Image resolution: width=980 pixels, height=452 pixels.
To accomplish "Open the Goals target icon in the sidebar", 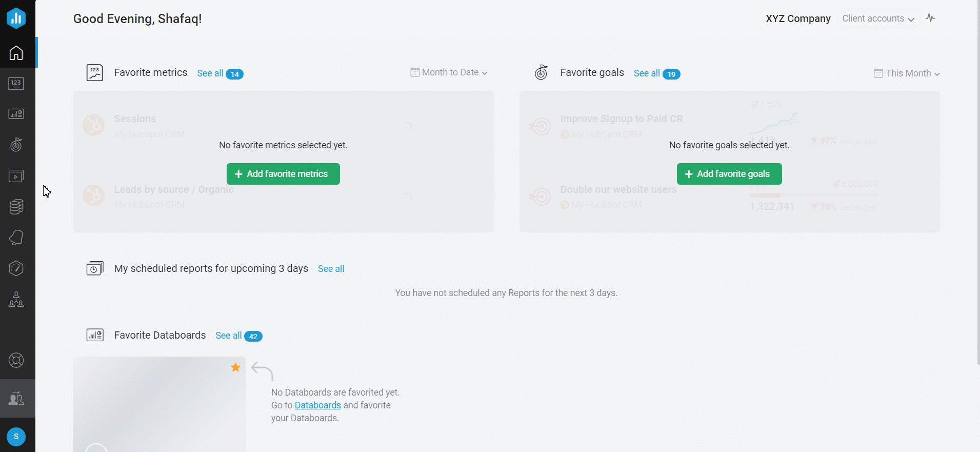I will point(16,145).
